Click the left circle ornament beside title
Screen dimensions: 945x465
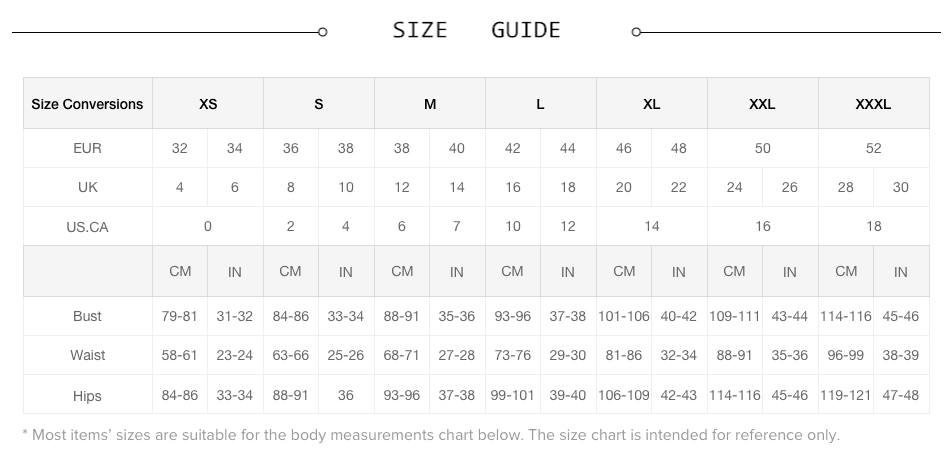322,32
